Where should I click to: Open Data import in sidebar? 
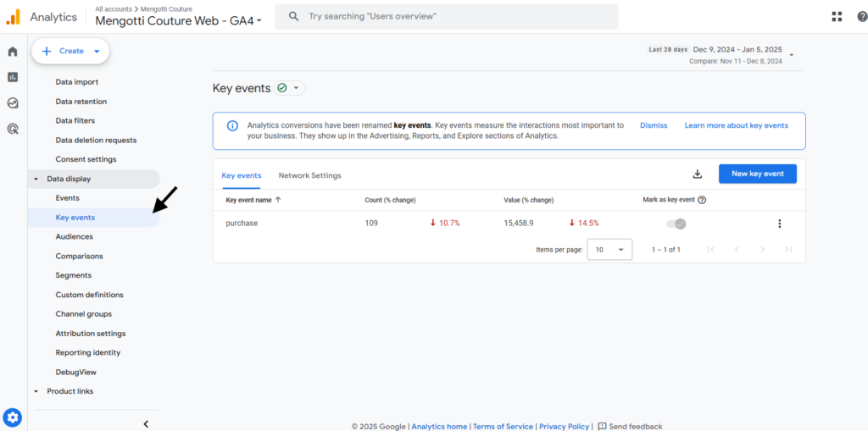pyautogui.click(x=77, y=82)
